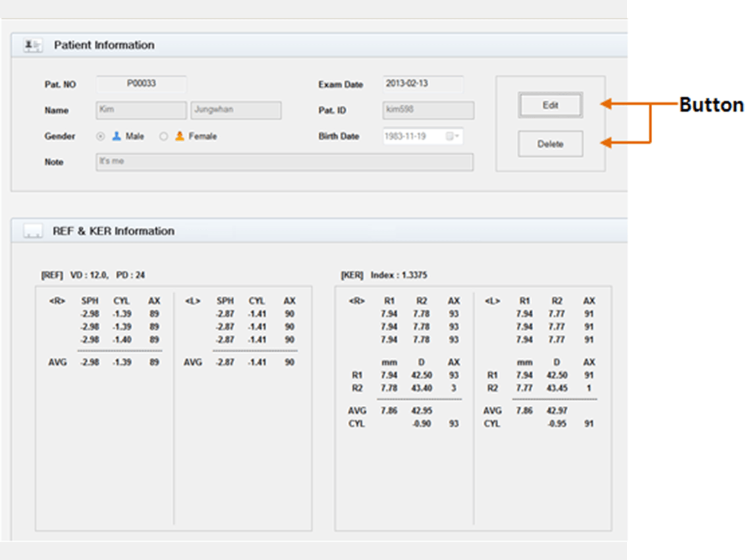Click the [KER] Index : 1.3375 text
Viewport: 751px width, 560px height.
click(384, 275)
